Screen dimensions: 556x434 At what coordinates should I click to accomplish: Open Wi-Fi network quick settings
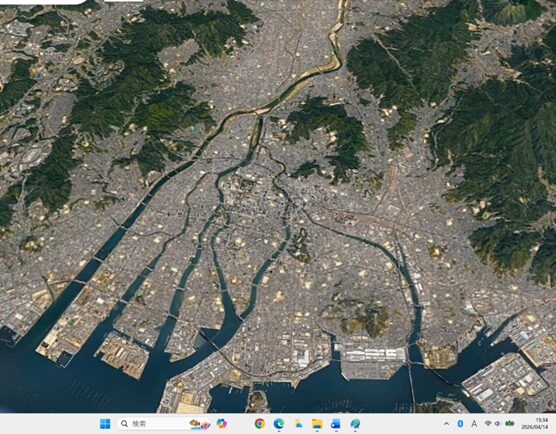click(488, 423)
